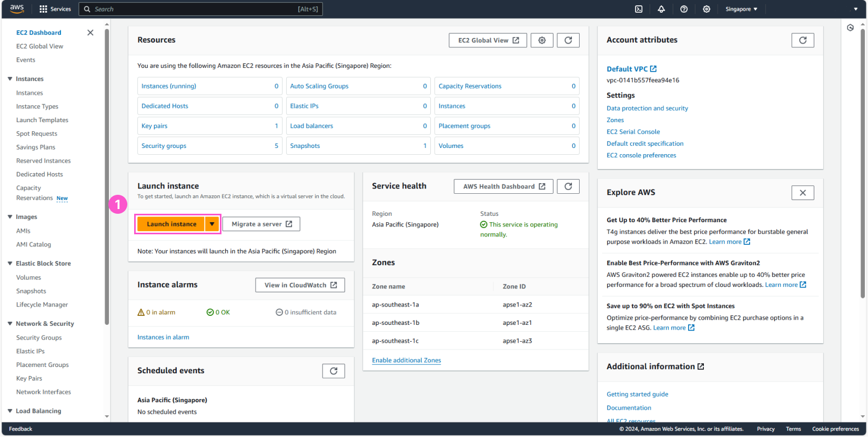Open the account menu dropdown arrow
The image size is (868, 437).
click(856, 9)
